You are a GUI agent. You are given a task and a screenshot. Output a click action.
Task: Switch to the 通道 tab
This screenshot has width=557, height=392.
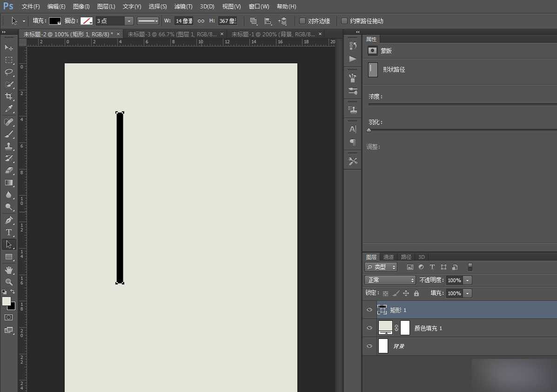pos(388,257)
